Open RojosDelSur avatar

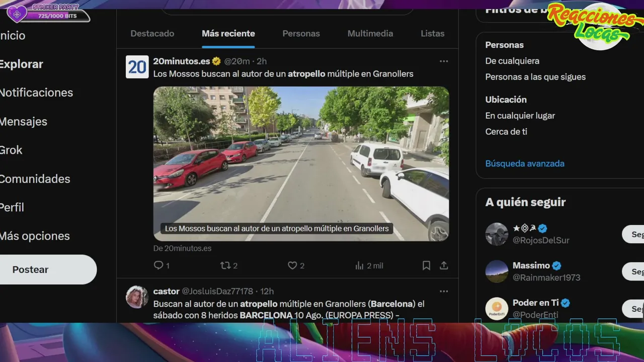tap(497, 234)
